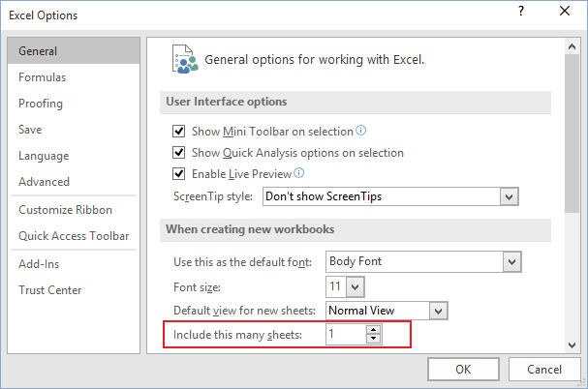Click the Cancel button

pyautogui.click(x=544, y=370)
